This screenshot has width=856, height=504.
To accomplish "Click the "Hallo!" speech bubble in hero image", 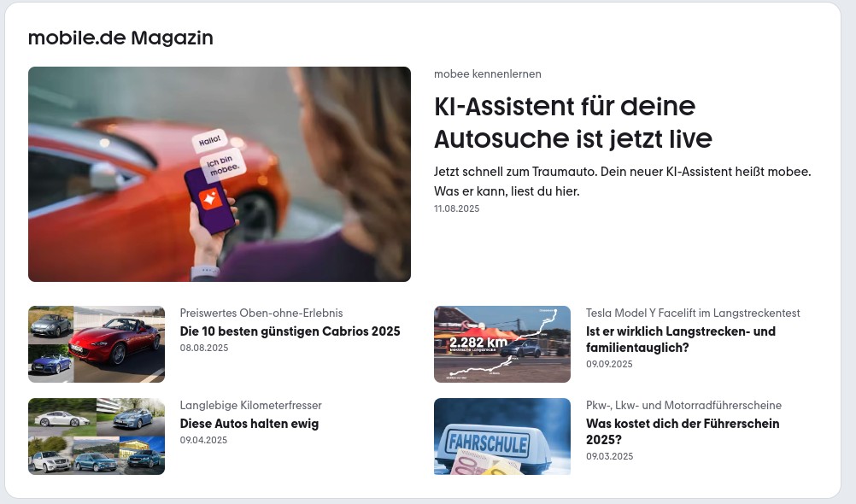I will point(209,141).
